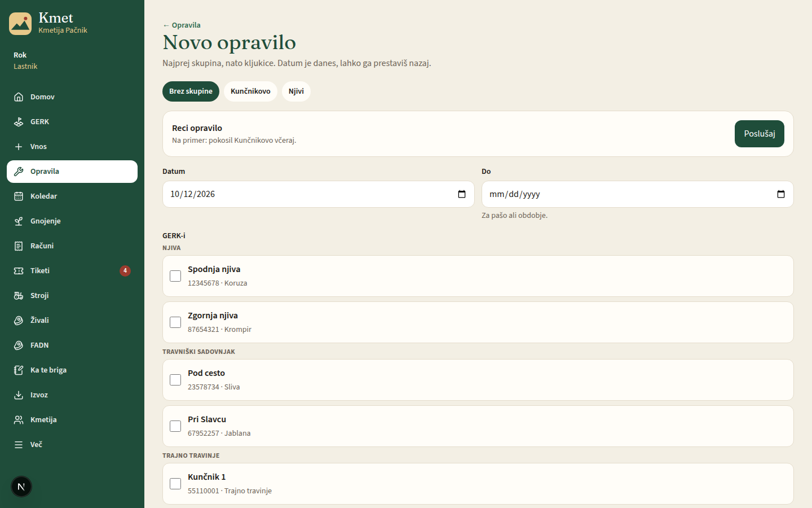Open Stroji via its tractor icon
Image resolution: width=812 pixels, height=508 pixels.
pyautogui.click(x=19, y=296)
